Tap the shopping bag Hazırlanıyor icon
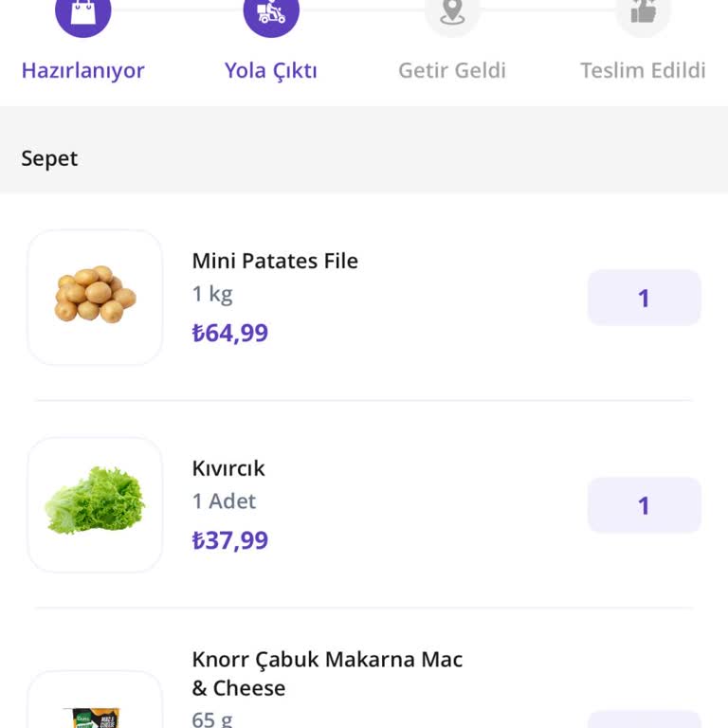728x728 pixels. [x=83, y=12]
